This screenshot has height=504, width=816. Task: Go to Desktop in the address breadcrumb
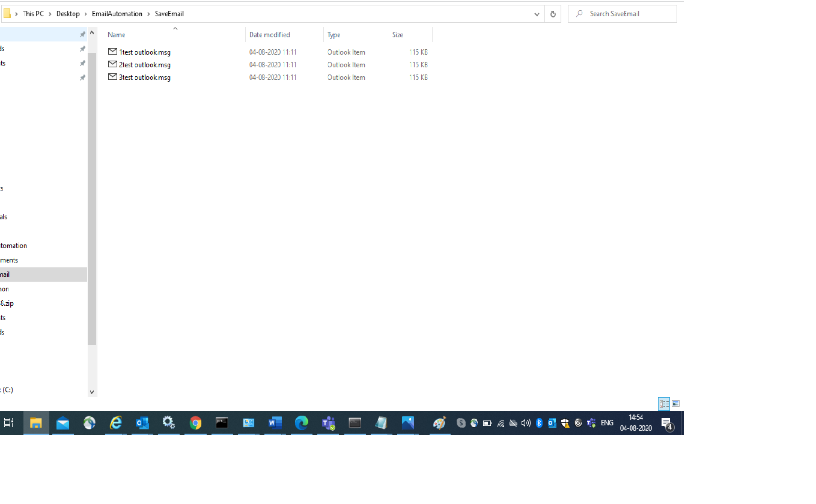(68, 14)
